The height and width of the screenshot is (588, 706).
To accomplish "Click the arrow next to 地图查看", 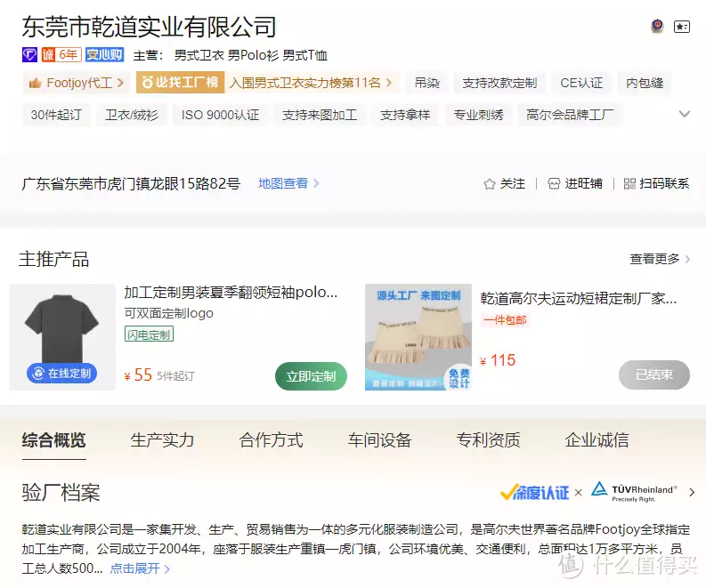I will [x=316, y=183].
